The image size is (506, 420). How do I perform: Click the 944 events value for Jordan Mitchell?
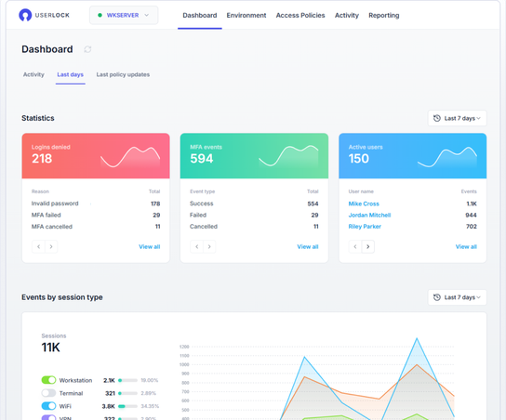471,215
